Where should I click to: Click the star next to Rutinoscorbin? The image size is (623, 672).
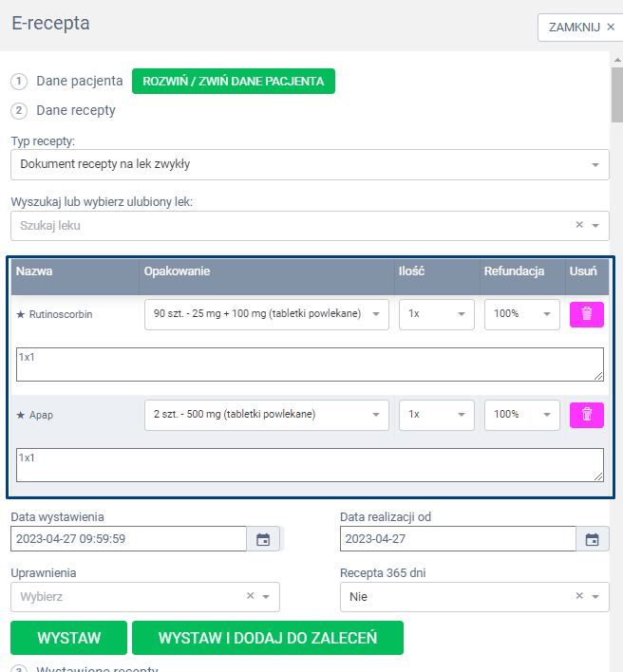tap(21, 314)
